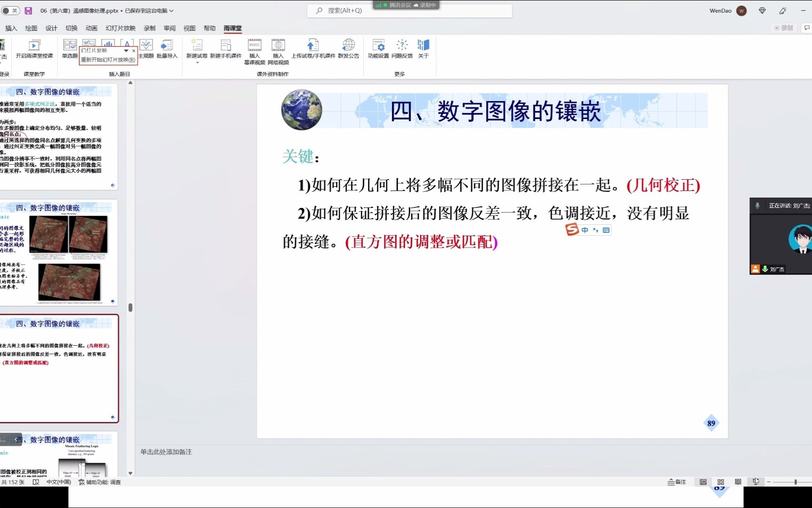The image size is (812, 508).
Task: Open problem feedback (问题反馈)
Action: click(402, 49)
